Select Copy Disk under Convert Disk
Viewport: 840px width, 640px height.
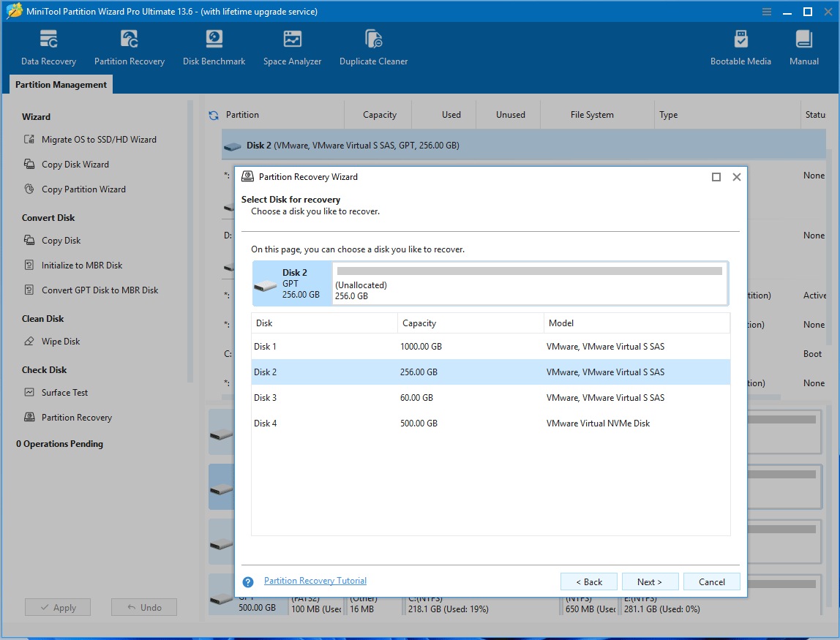click(x=52, y=241)
